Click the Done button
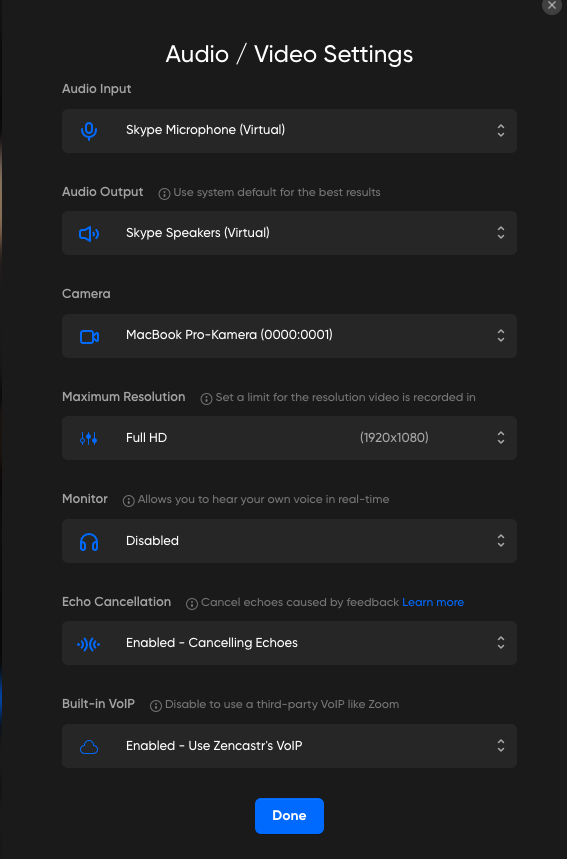This screenshot has height=859, width=567. click(289, 816)
